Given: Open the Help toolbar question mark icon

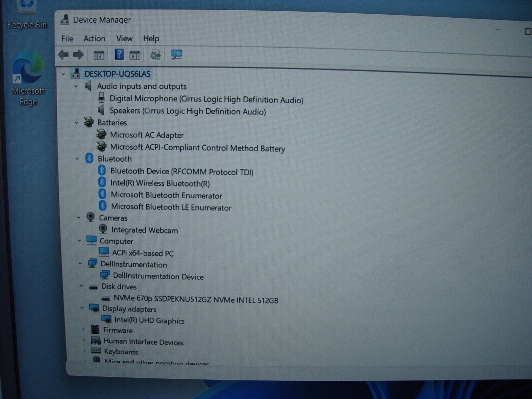Looking at the screenshot, I should pyautogui.click(x=119, y=54).
